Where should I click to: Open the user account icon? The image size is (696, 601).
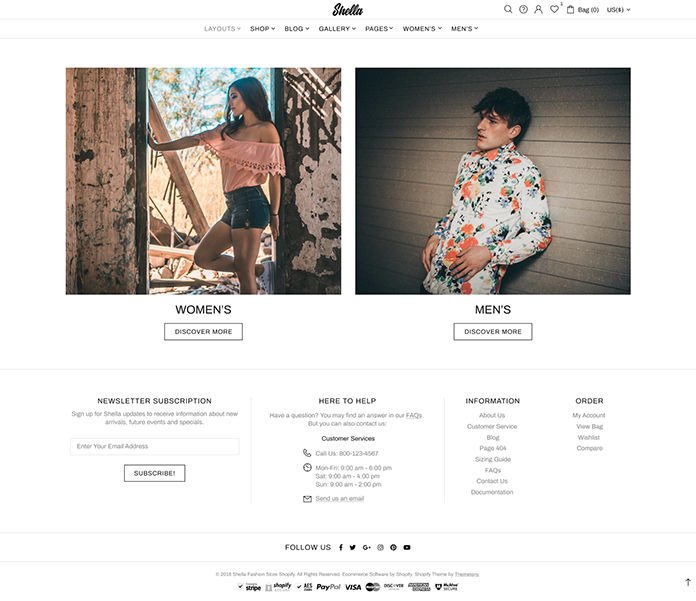coord(538,9)
